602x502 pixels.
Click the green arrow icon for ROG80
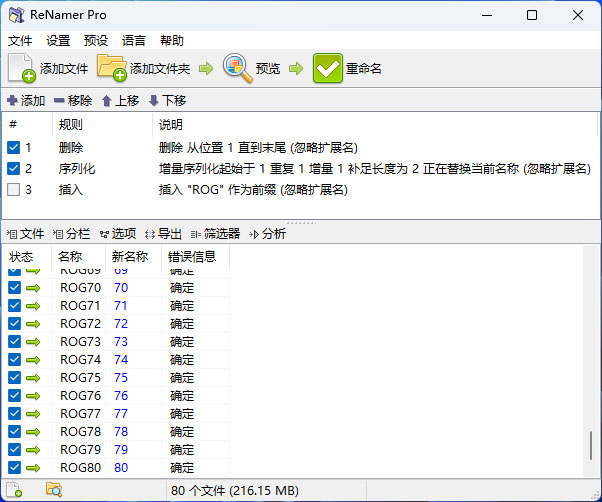[33, 468]
